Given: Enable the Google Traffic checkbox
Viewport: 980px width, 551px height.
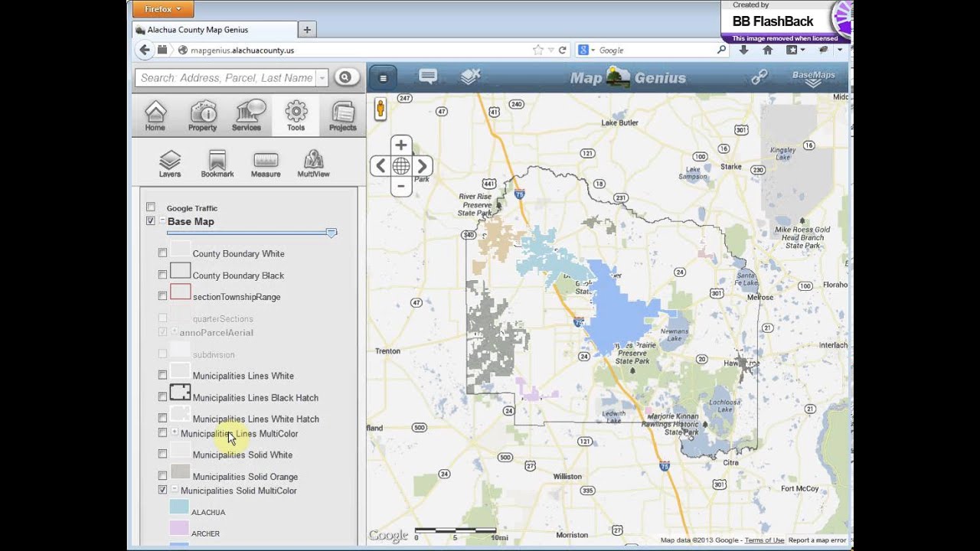Looking at the screenshot, I should tap(151, 207).
